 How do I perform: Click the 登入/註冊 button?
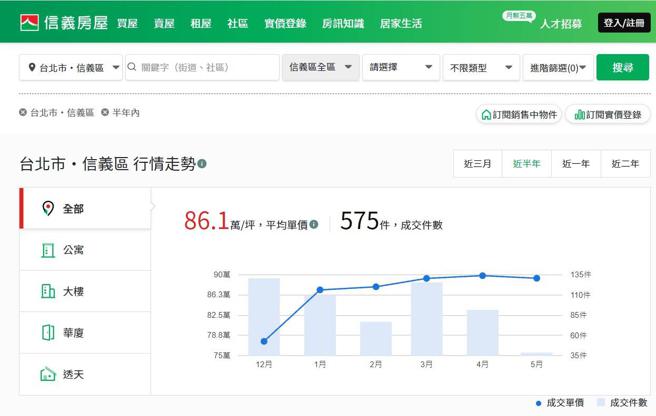tap(624, 23)
